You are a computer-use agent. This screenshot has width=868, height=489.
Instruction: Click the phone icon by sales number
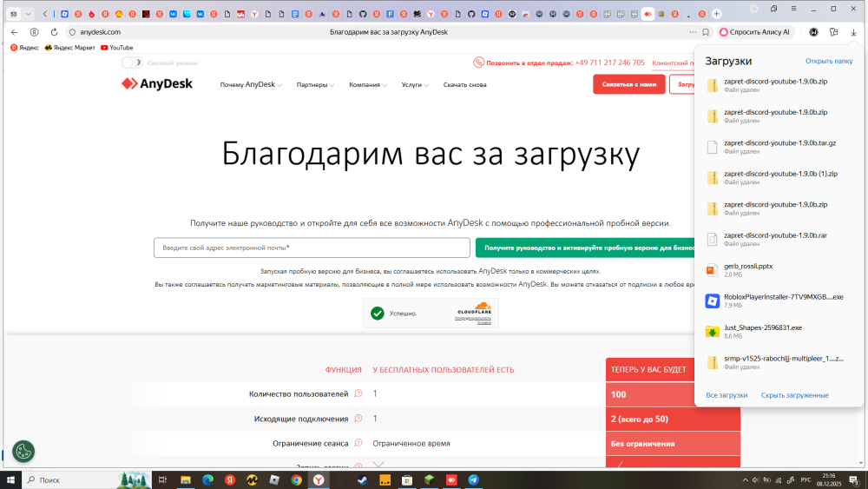point(478,63)
